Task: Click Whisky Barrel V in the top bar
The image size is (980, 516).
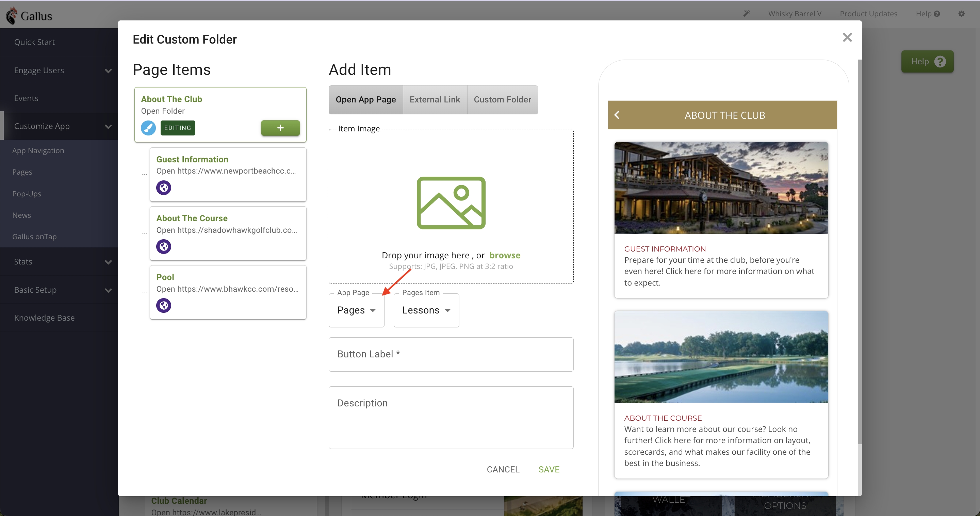Action: coord(795,14)
